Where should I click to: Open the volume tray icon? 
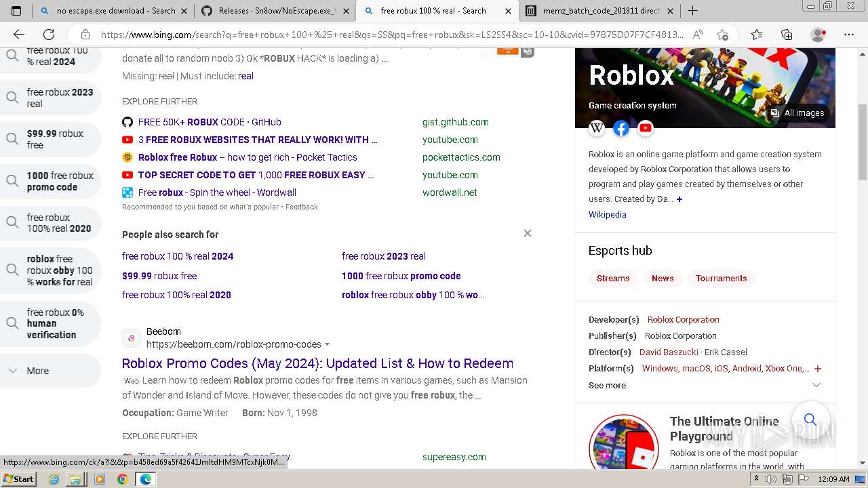[771, 479]
